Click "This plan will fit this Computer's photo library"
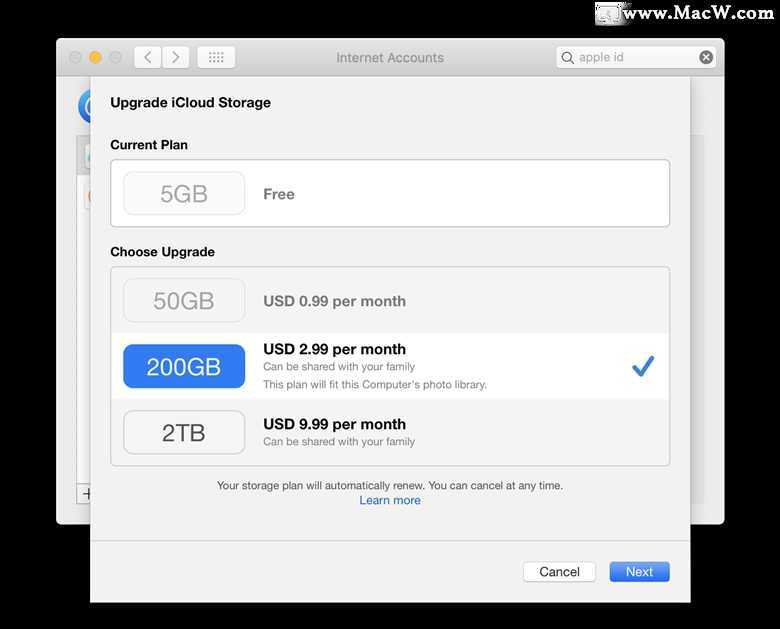This screenshot has height=629, width=780. (375, 385)
